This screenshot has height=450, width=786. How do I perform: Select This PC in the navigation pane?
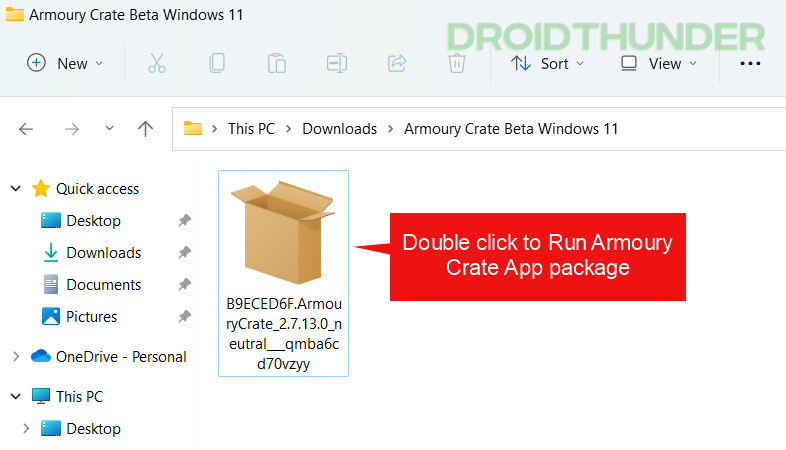click(79, 397)
